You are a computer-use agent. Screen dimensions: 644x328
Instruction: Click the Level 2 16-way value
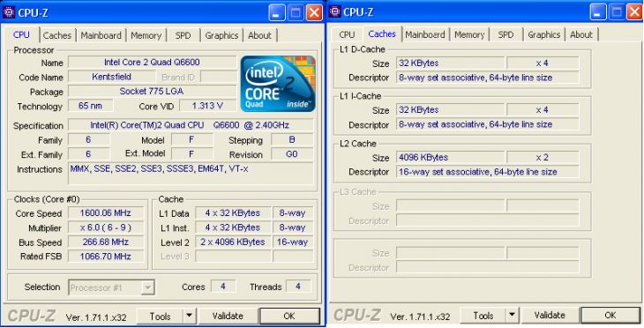pos(292,242)
